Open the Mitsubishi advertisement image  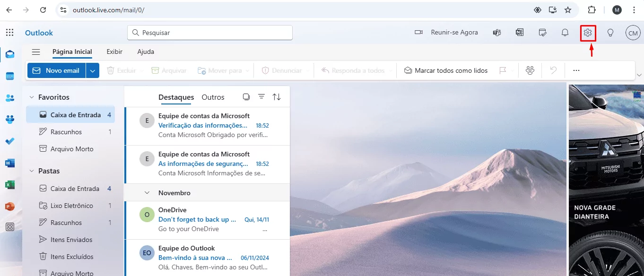606,180
